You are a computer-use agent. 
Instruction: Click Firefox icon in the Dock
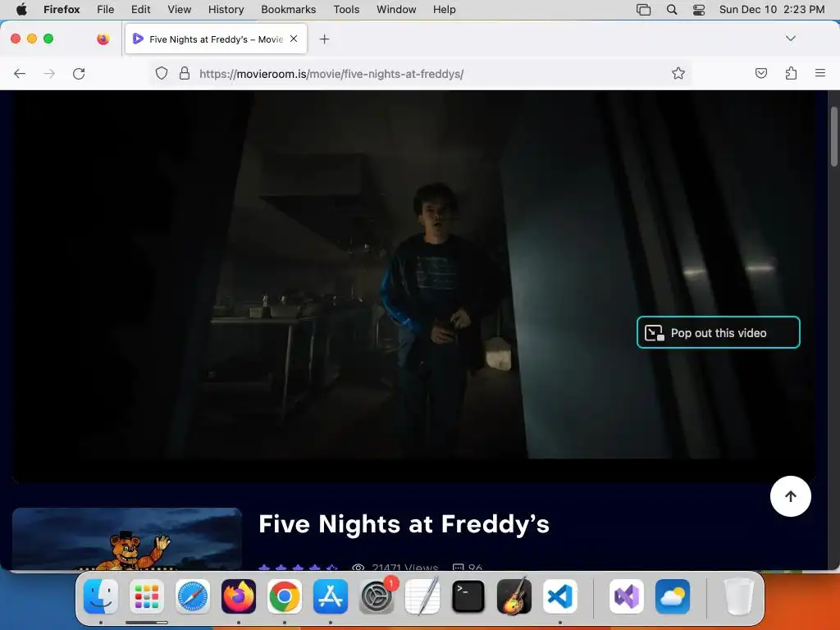239,596
